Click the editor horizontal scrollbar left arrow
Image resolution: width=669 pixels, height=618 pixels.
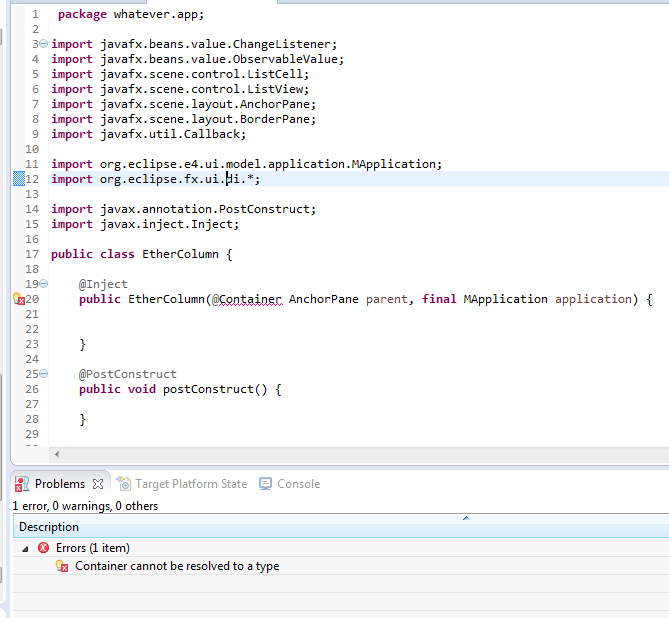(x=57, y=454)
